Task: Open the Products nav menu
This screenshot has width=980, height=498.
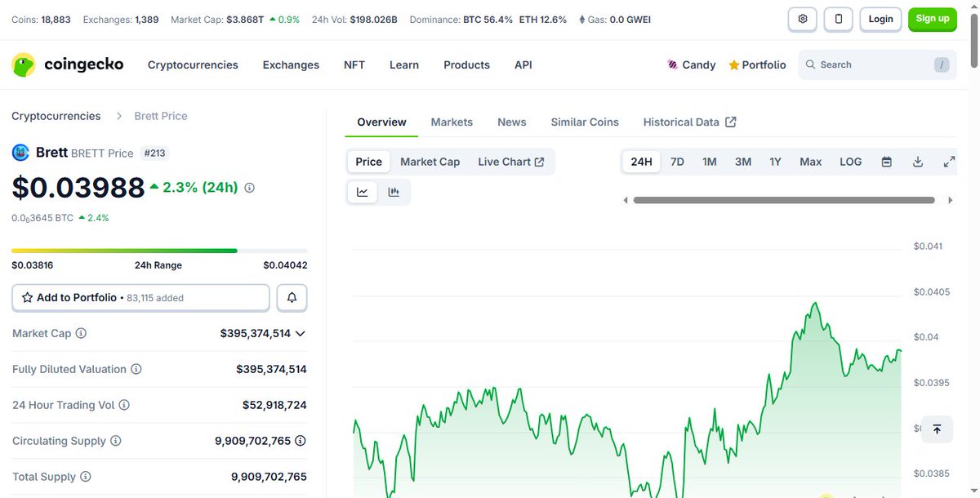Action: [466, 64]
